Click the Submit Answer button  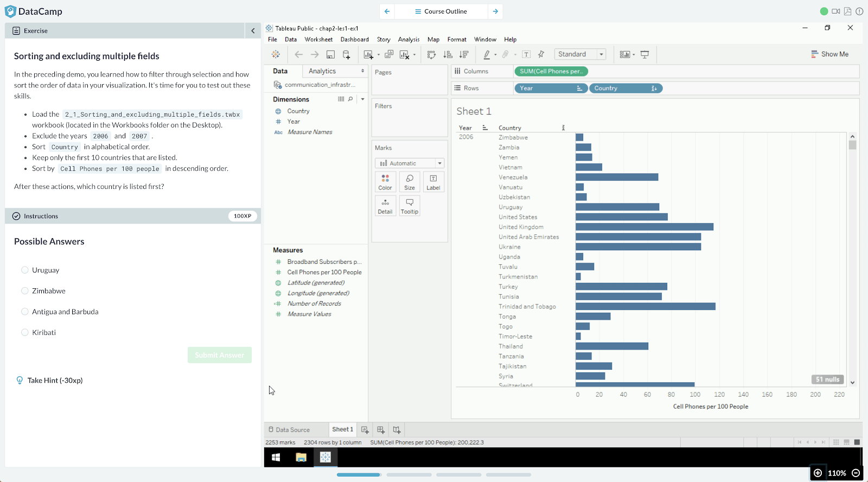pyautogui.click(x=220, y=355)
